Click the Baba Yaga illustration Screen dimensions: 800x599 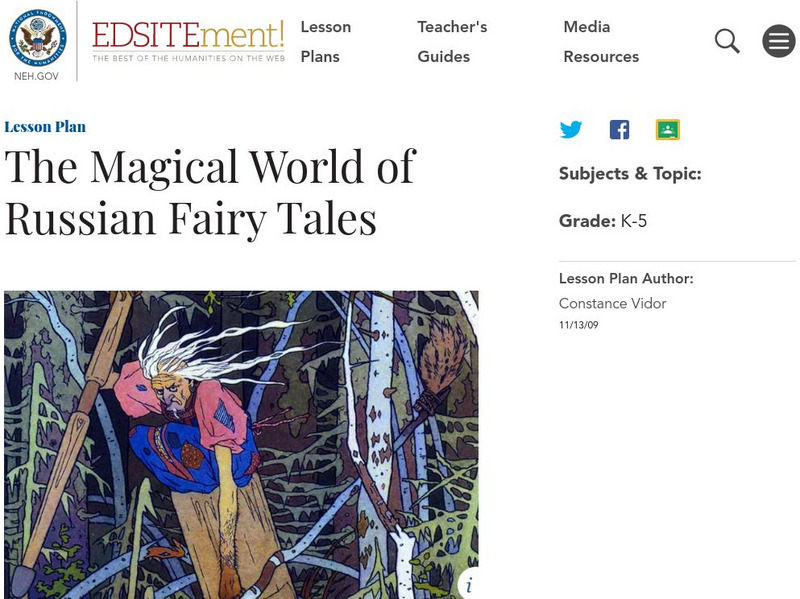click(x=241, y=445)
